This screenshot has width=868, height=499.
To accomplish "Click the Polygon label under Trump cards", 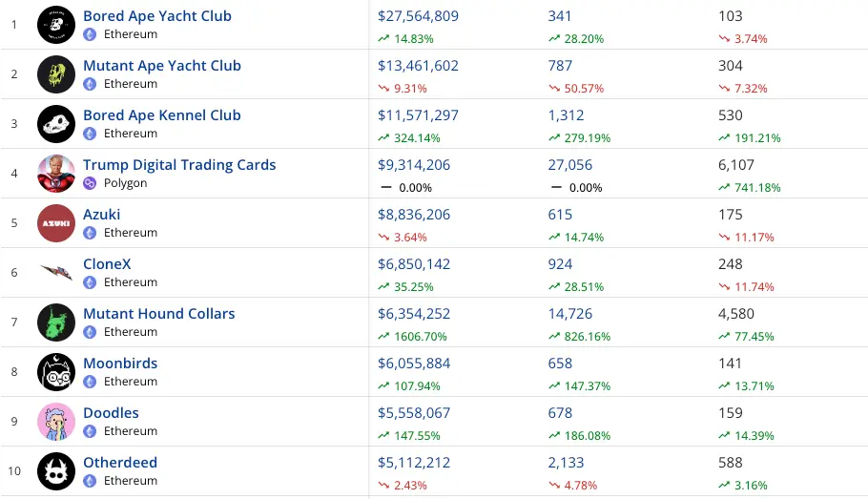I will [126, 183].
